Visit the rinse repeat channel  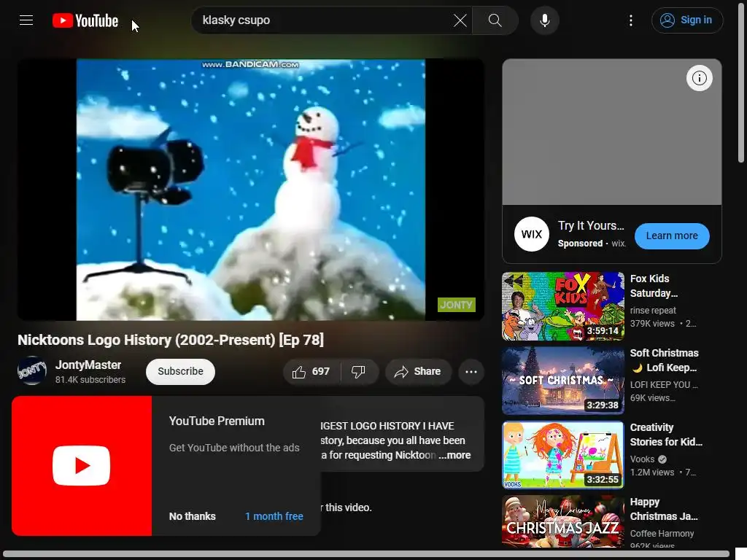click(653, 311)
